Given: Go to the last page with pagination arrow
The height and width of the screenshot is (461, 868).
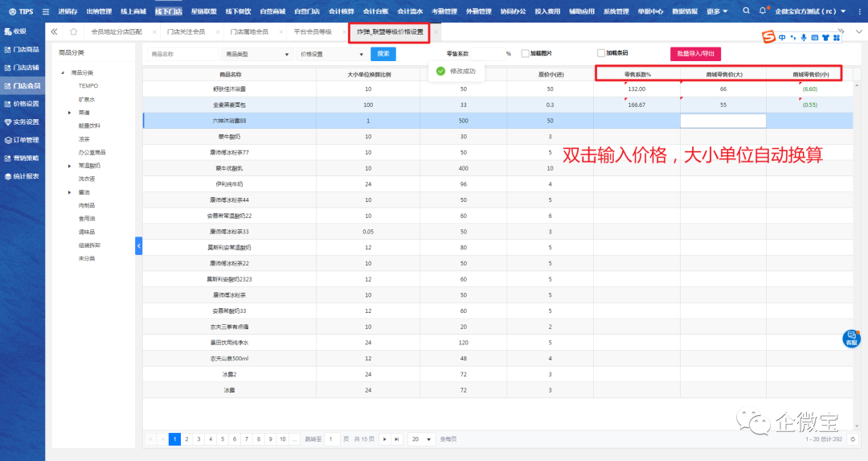Looking at the screenshot, I should pyautogui.click(x=396, y=439).
